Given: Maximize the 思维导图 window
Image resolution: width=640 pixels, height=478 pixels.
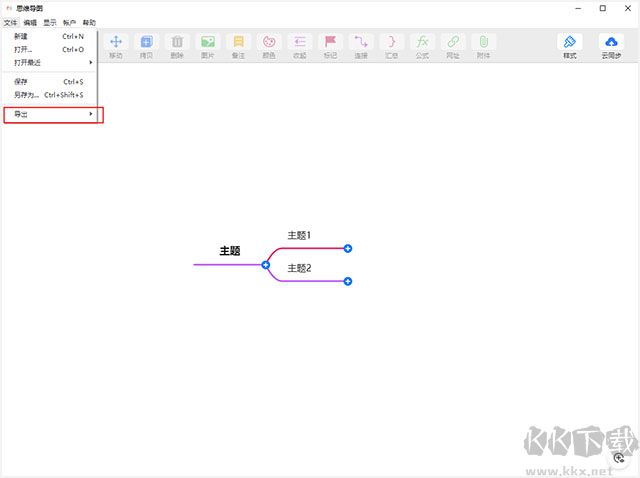Looking at the screenshot, I should (603, 8).
